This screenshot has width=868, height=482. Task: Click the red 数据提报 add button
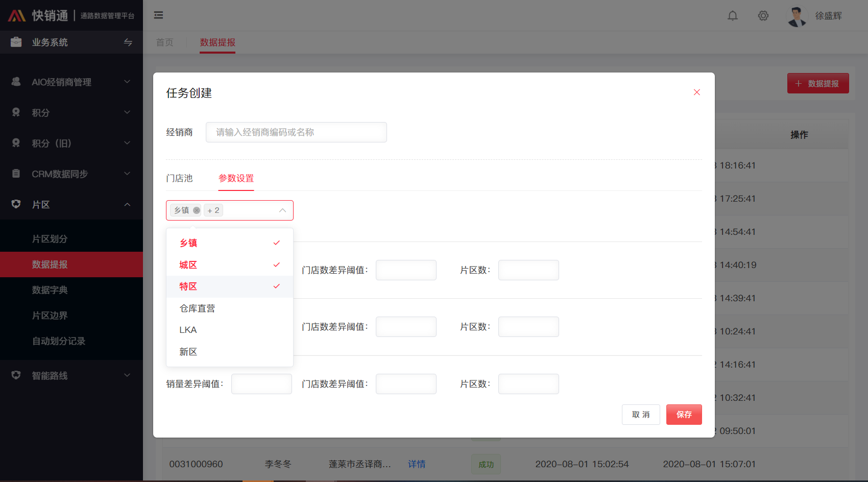pyautogui.click(x=818, y=83)
